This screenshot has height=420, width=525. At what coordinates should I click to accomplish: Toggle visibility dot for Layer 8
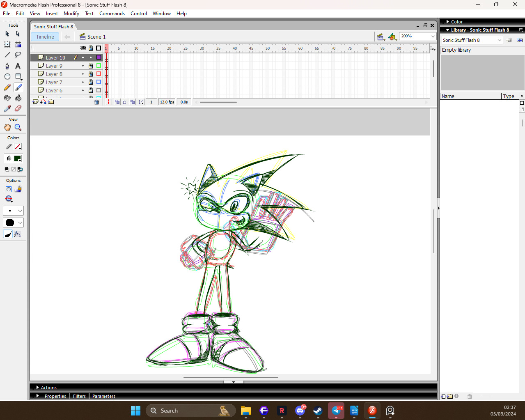(83, 74)
